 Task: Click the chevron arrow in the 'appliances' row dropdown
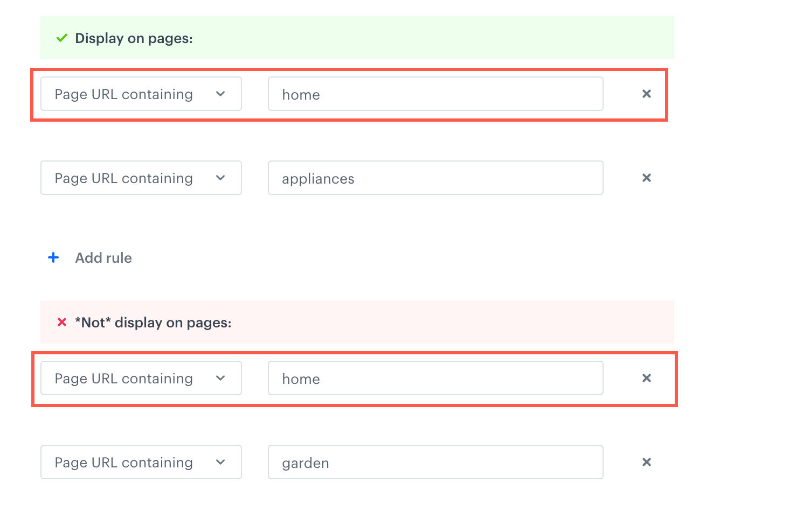(x=220, y=178)
